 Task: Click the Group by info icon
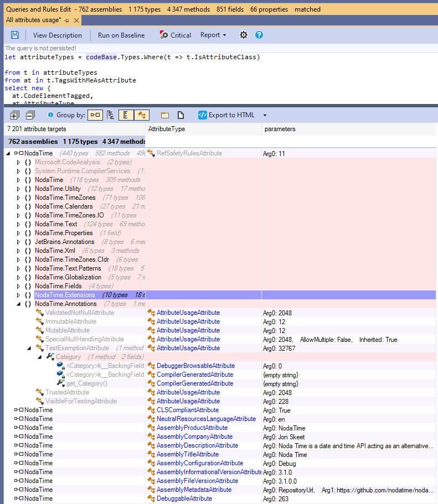pos(50,115)
